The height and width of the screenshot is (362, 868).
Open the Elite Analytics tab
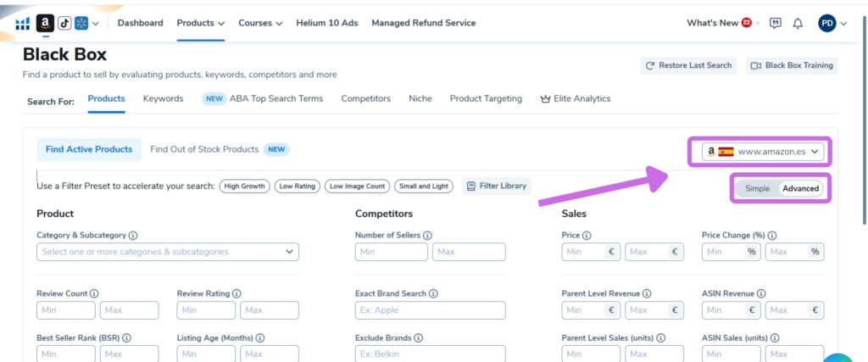tap(576, 98)
